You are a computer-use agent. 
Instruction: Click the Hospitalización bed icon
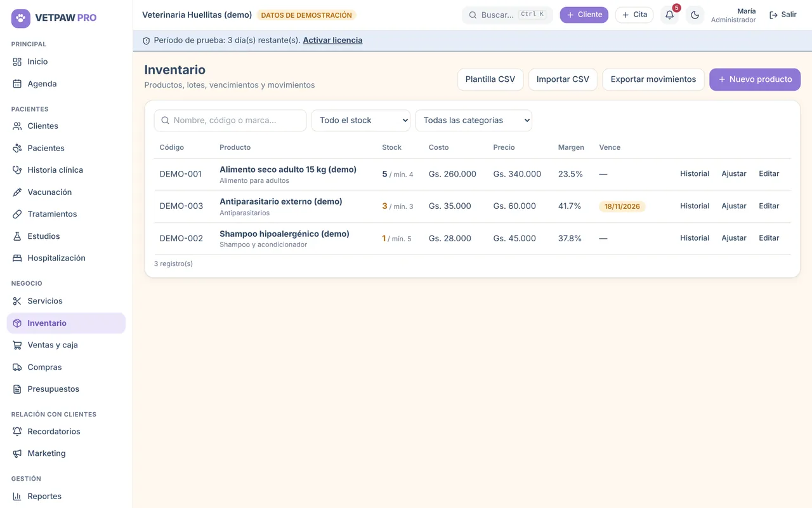[x=17, y=258]
